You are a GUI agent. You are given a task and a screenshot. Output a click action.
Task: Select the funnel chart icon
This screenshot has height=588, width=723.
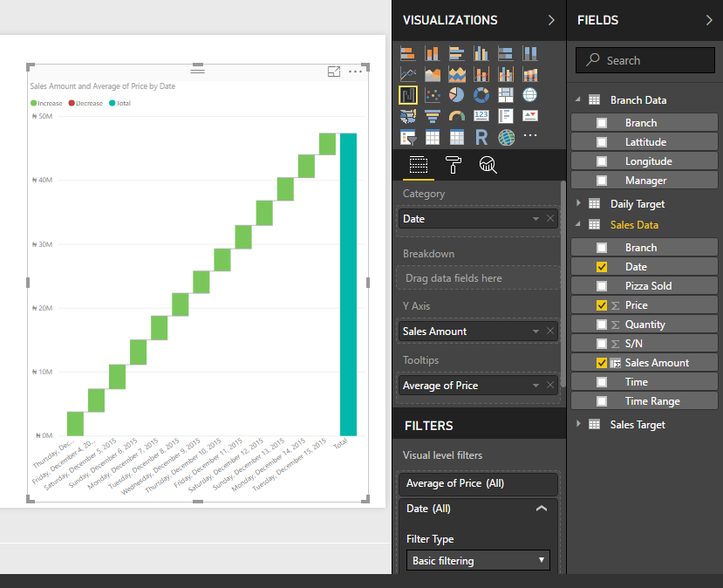tap(432, 115)
